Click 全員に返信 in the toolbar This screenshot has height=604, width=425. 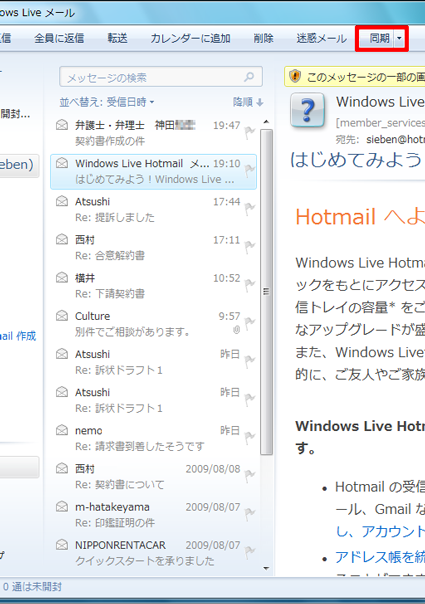pos(59,38)
